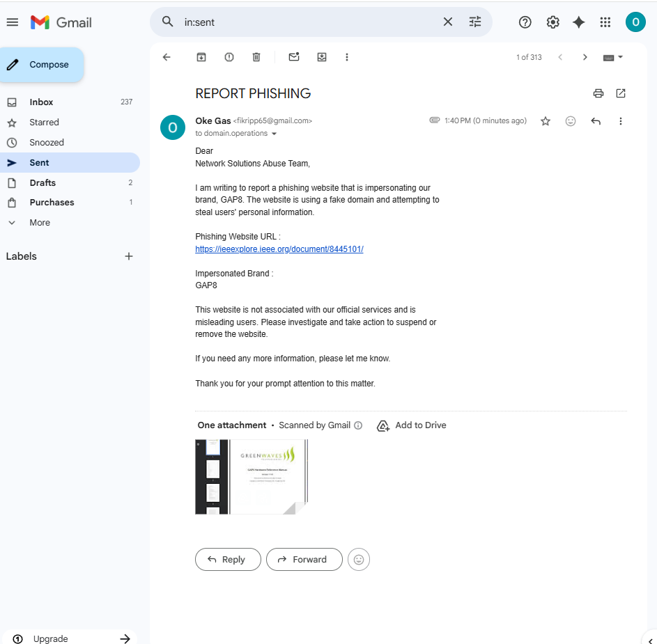This screenshot has height=644, width=657.
Task: Delete this email with the trash icon
Action: click(x=256, y=57)
